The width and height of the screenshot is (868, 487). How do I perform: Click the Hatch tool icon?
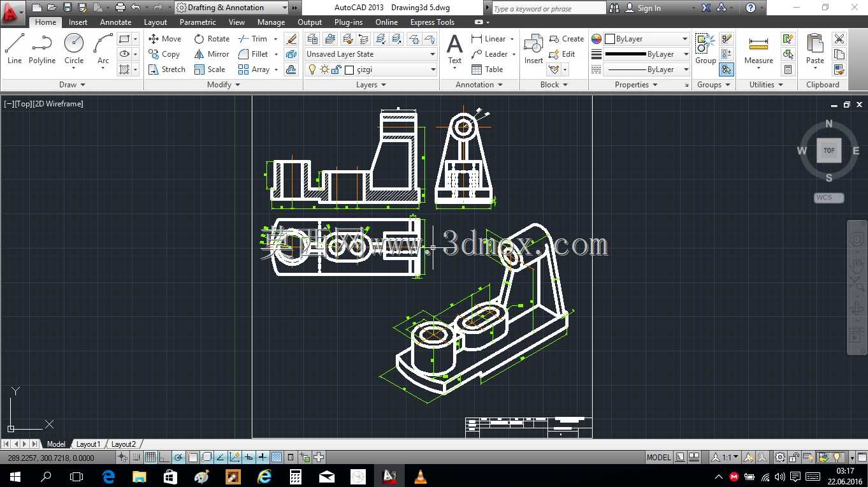point(124,69)
